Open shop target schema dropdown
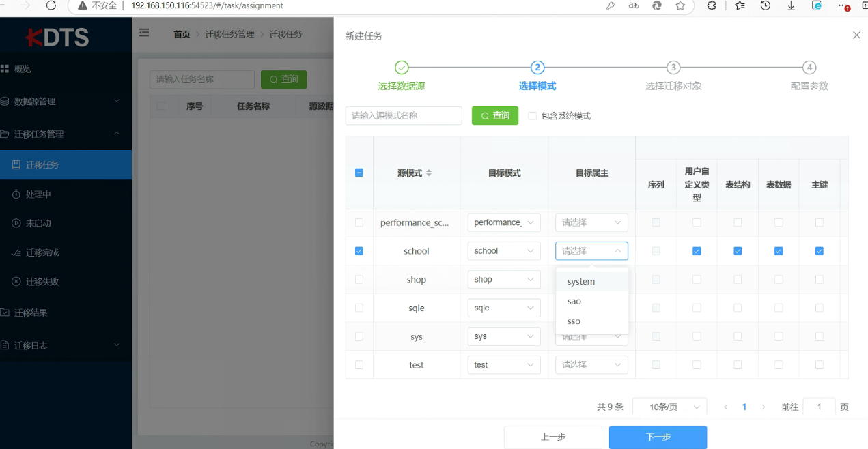This screenshot has height=449, width=868. click(x=504, y=280)
